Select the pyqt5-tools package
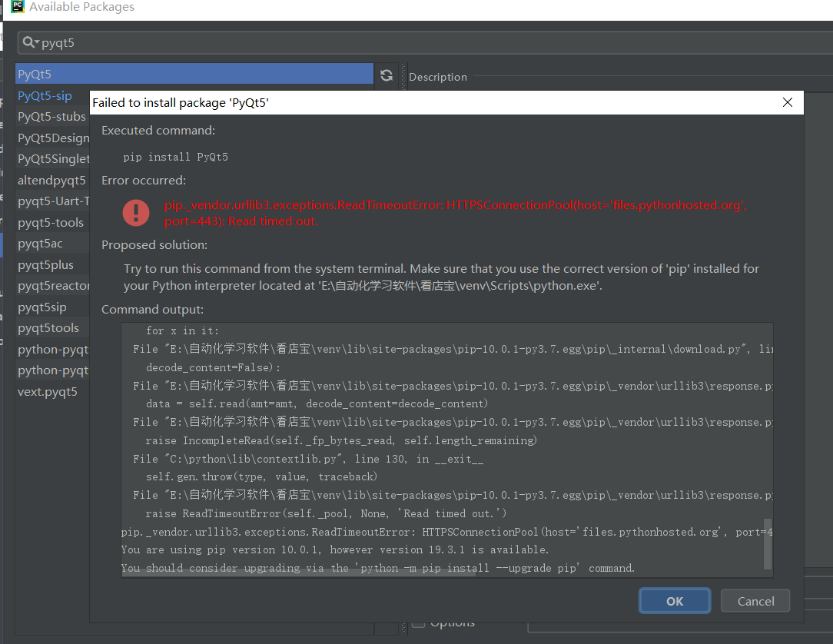Screen dimensions: 833x644 (x=51, y=222)
